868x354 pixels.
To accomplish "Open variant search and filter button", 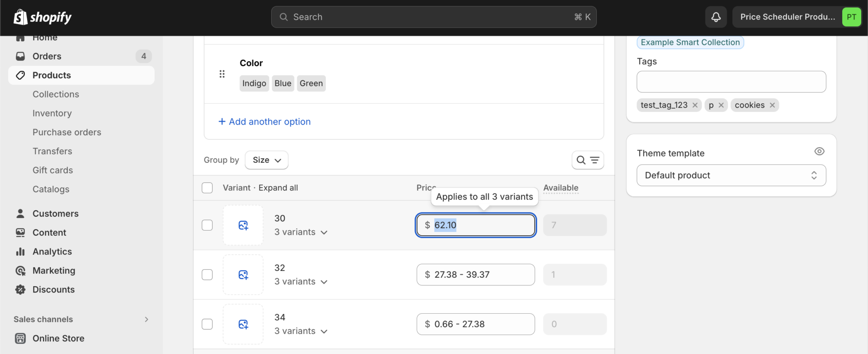I will pos(587,160).
